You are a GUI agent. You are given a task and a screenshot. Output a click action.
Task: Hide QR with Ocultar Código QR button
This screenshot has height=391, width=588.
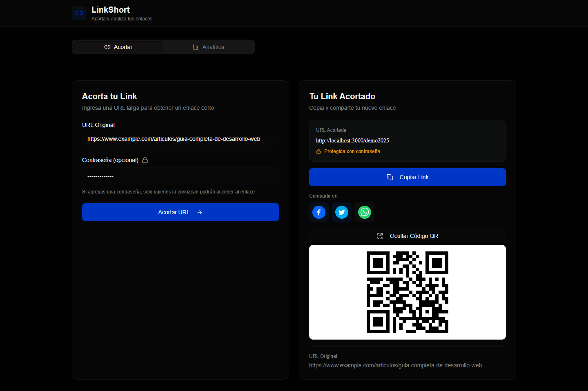[408, 236]
